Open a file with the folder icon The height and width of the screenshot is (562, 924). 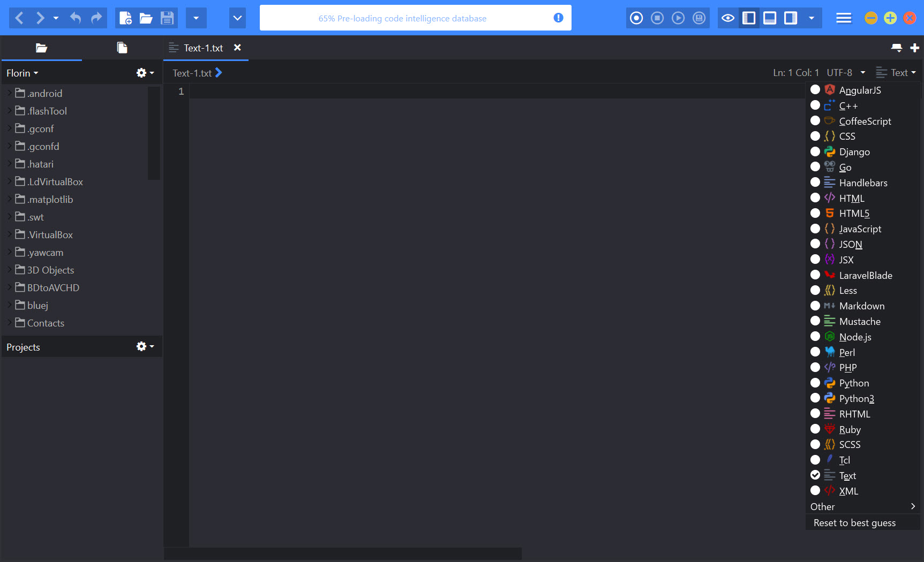coord(146,18)
